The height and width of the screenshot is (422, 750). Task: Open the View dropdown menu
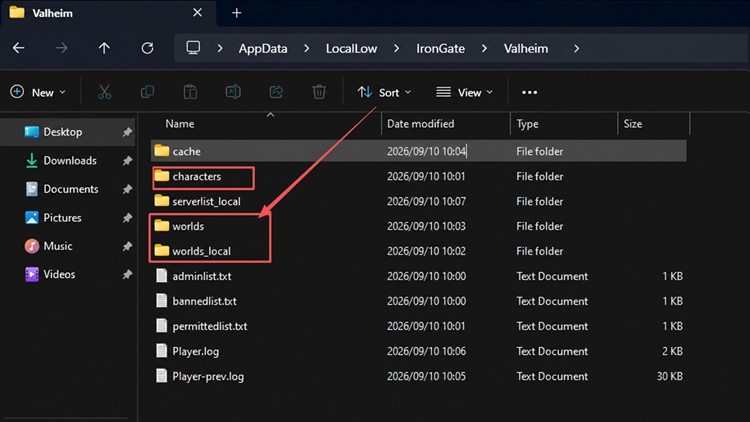tap(464, 92)
